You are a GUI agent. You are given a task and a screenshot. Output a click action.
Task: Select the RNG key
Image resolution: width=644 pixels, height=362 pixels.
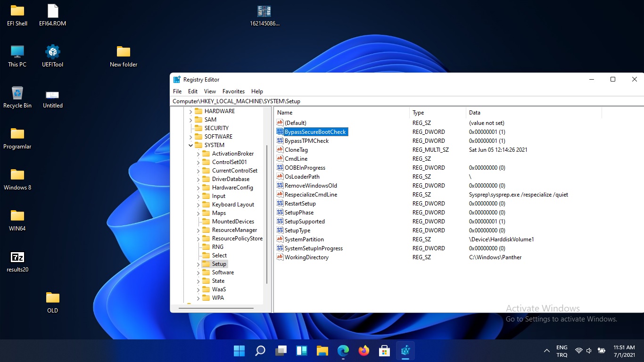tap(218, 247)
